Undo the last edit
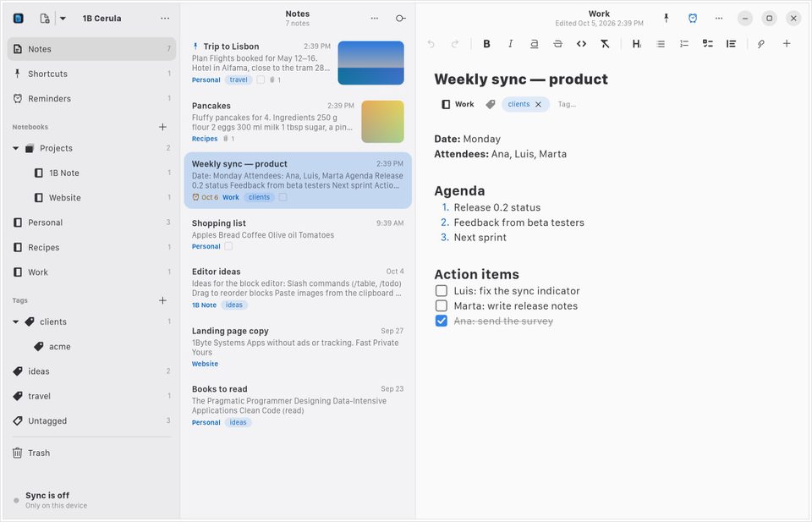This screenshot has height=522, width=812. [431, 44]
